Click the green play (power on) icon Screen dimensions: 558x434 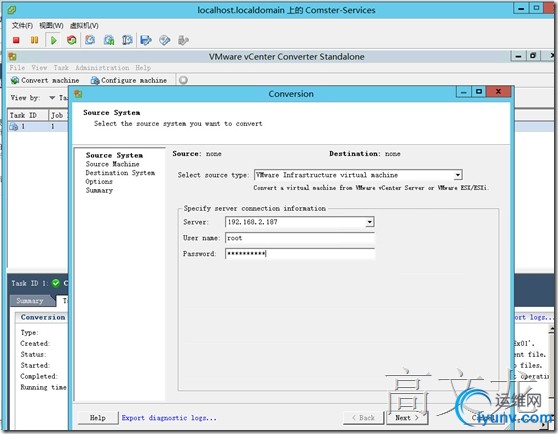(54, 40)
